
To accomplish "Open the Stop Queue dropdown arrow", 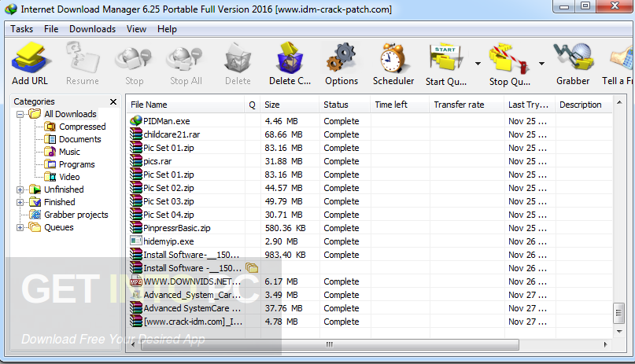I will coord(541,64).
